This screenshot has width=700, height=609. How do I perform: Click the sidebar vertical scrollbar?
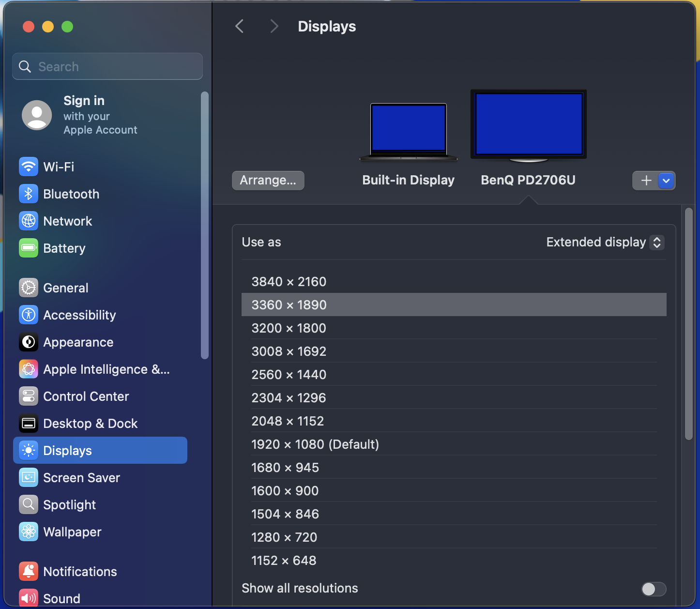tap(205, 226)
